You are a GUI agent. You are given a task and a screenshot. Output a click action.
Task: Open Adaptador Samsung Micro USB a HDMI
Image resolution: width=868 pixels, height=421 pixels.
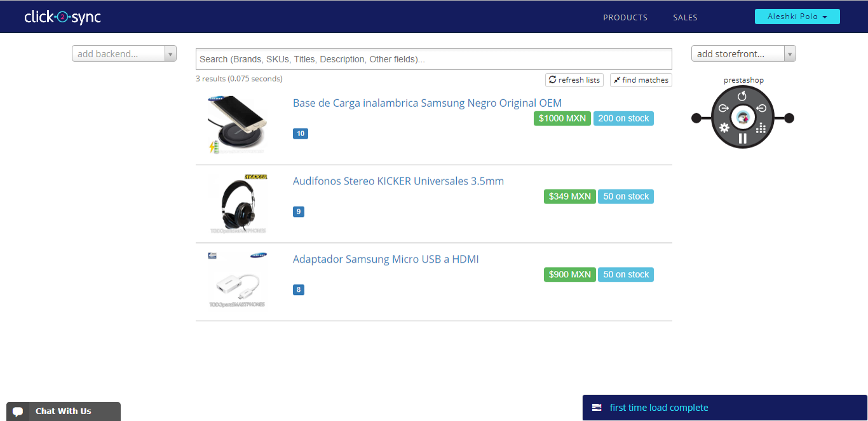click(386, 259)
